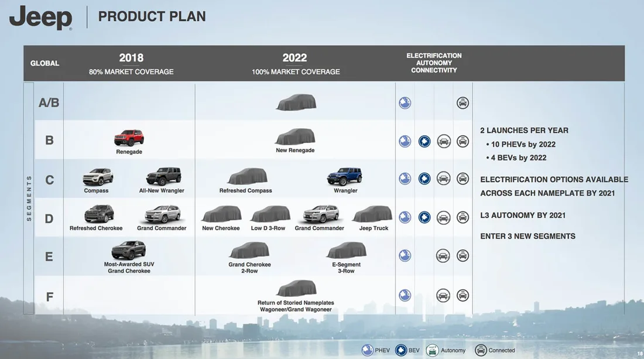Screen dimensions: 644x359
Task: Click the PHEV legend icon at the bottom
Action: (x=367, y=350)
